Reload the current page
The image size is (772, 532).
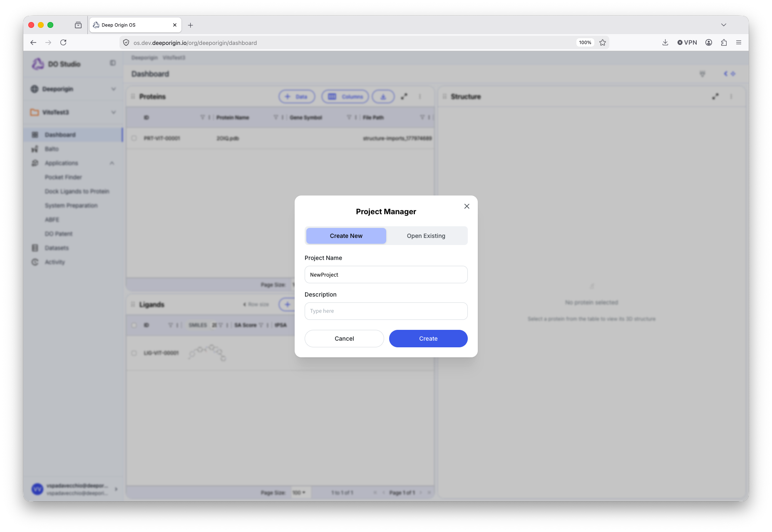coord(63,42)
